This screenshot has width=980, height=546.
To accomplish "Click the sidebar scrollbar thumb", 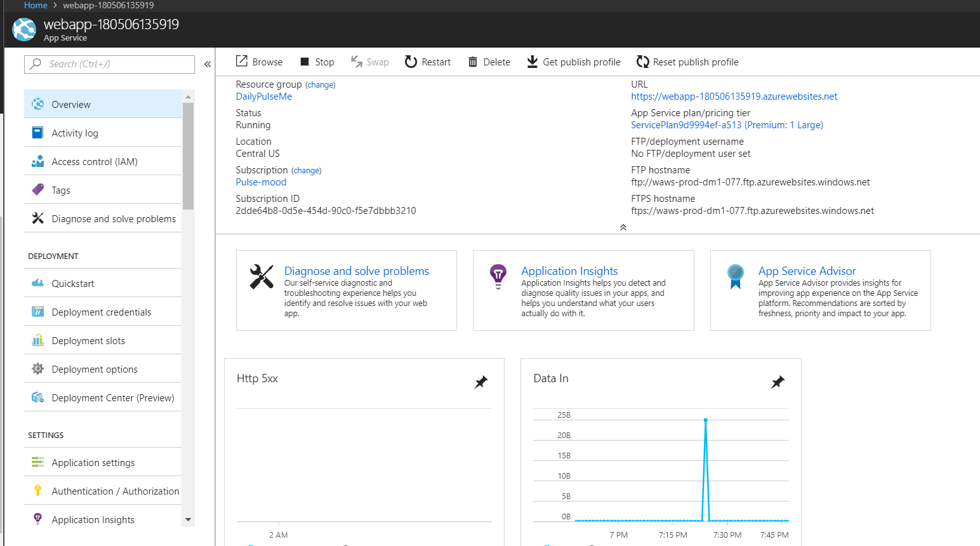I will click(x=188, y=156).
